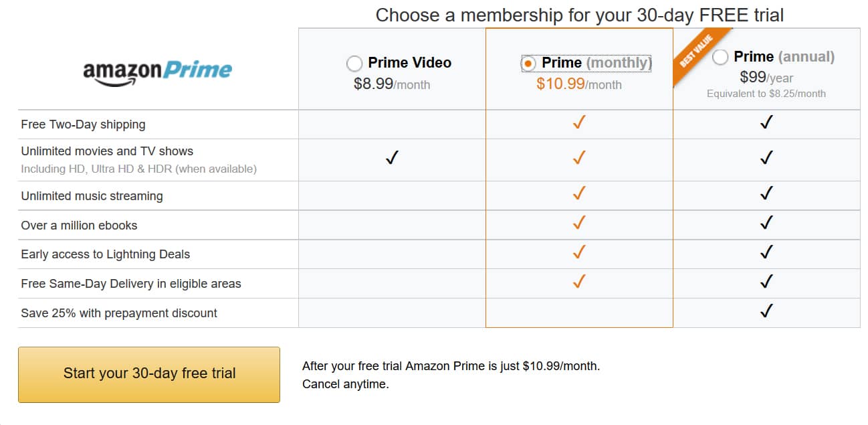The image size is (868, 425).
Task: Select the Prime (monthly) radio button
Action: click(x=528, y=64)
